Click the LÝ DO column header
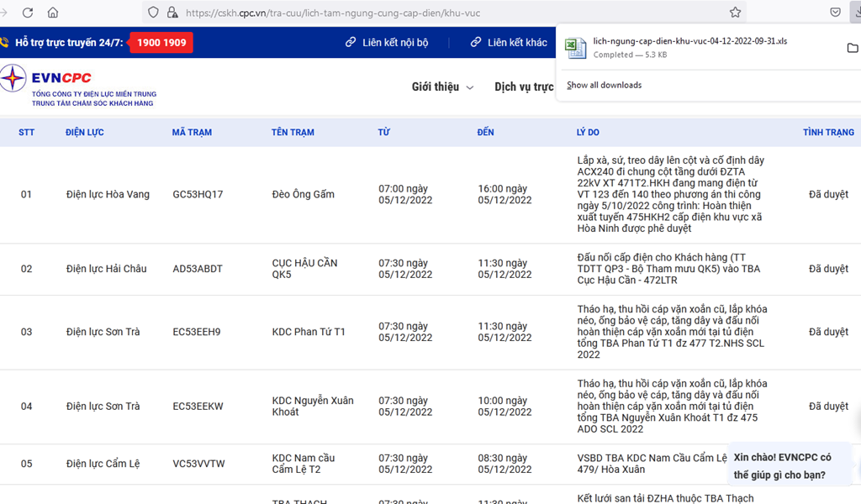Screen dimensions: 861x504 pos(588,132)
